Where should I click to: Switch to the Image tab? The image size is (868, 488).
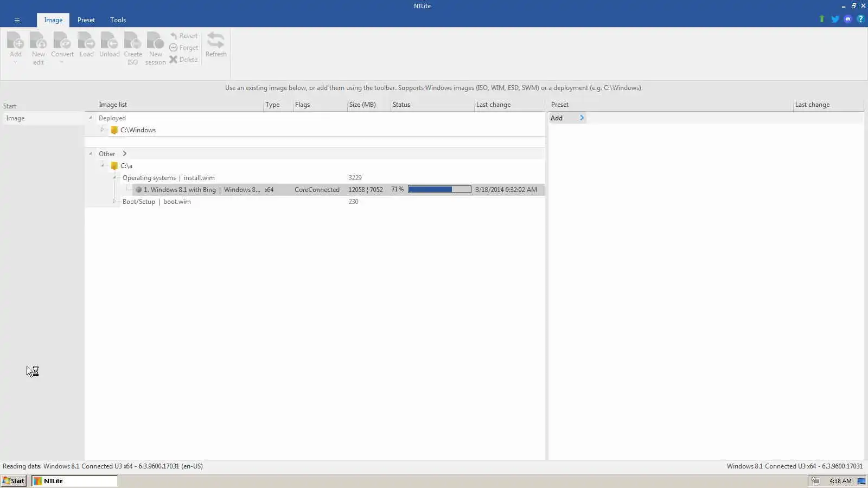(53, 20)
